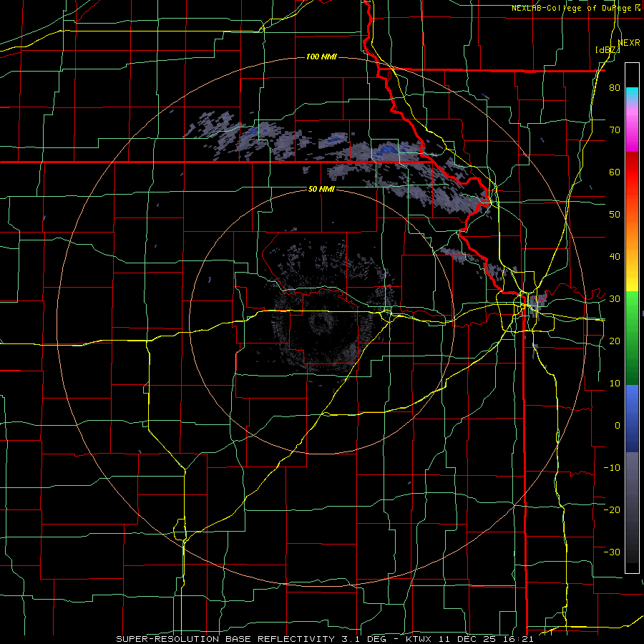The image size is (644, 644).
Task: Click the NEXR label above the color scale
Action: pyautogui.click(x=629, y=43)
